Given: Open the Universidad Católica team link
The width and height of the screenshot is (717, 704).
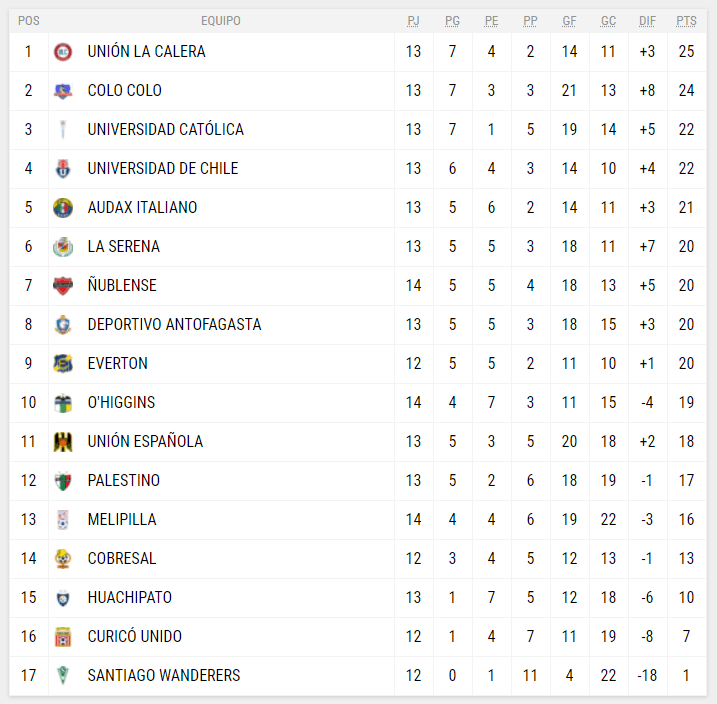Looking at the screenshot, I should coord(165,129).
